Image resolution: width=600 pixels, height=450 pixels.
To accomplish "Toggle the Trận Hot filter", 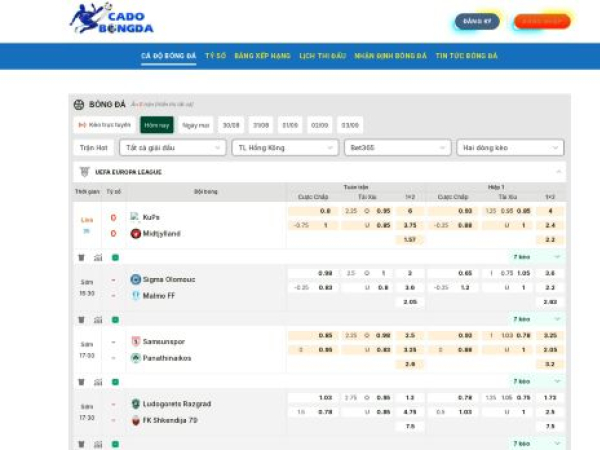I will tap(93, 148).
